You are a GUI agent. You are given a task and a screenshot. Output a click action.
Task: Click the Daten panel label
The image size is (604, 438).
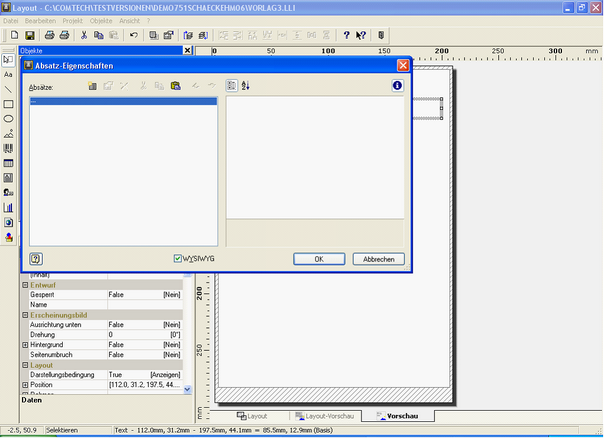click(32, 400)
